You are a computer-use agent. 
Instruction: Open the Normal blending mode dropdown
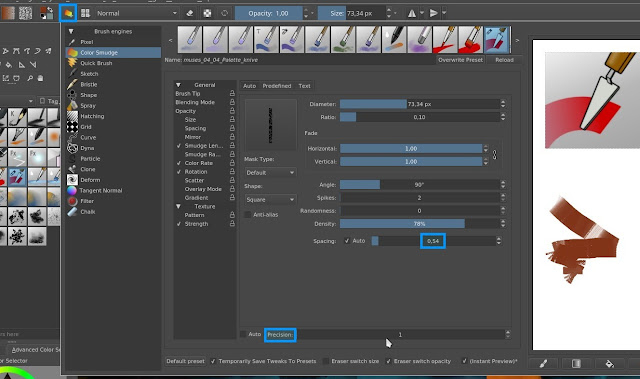click(x=137, y=13)
